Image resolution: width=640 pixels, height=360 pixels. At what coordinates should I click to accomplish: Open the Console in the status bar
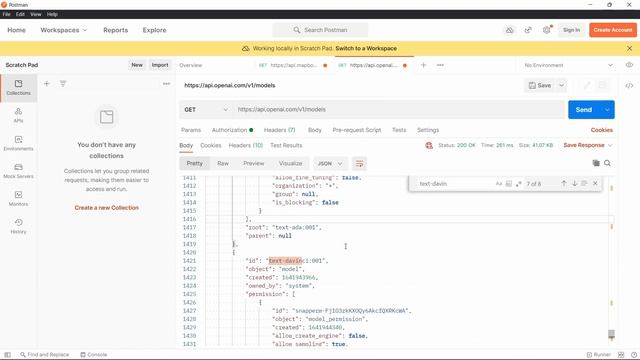click(x=93, y=355)
